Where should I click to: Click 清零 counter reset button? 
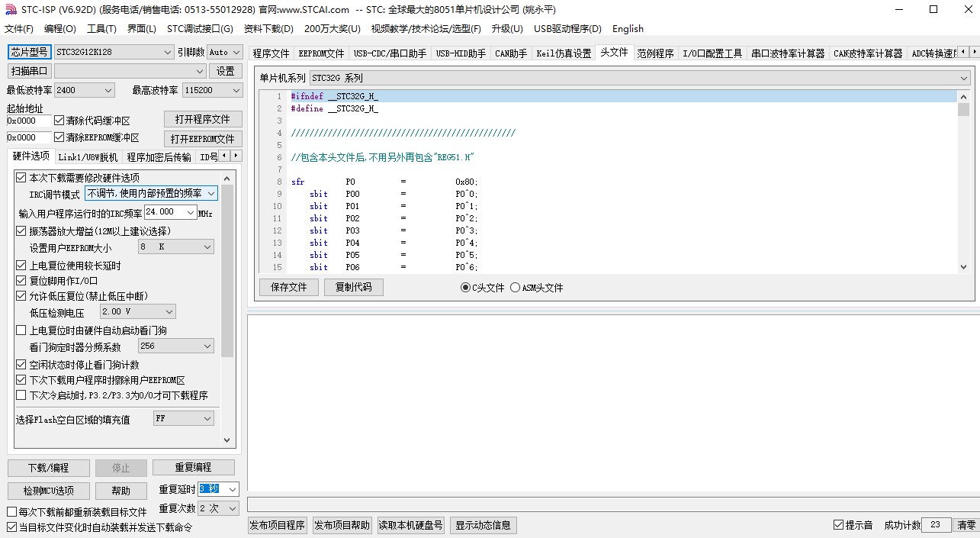tap(966, 525)
